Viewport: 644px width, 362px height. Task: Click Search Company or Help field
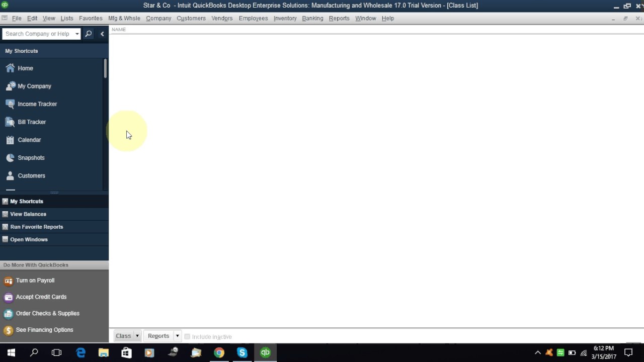point(38,34)
